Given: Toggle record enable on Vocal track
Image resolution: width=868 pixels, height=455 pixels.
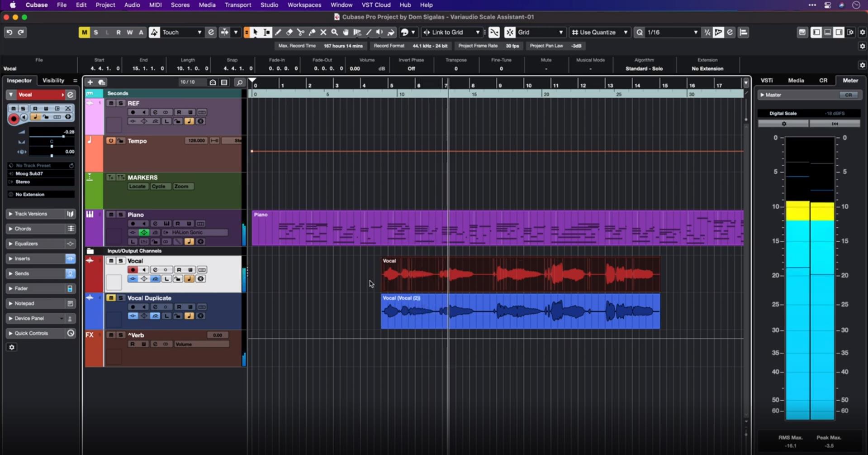Looking at the screenshot, I should click(133, 270).
